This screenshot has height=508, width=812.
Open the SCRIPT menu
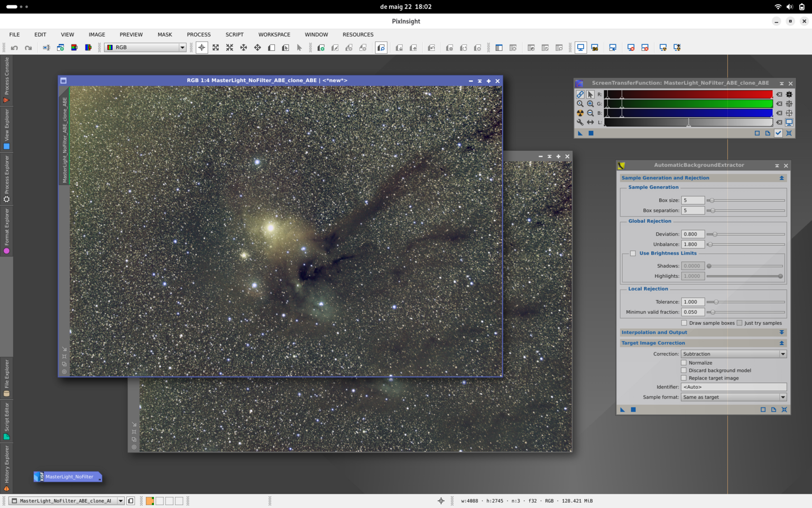[x=235, y=34]
